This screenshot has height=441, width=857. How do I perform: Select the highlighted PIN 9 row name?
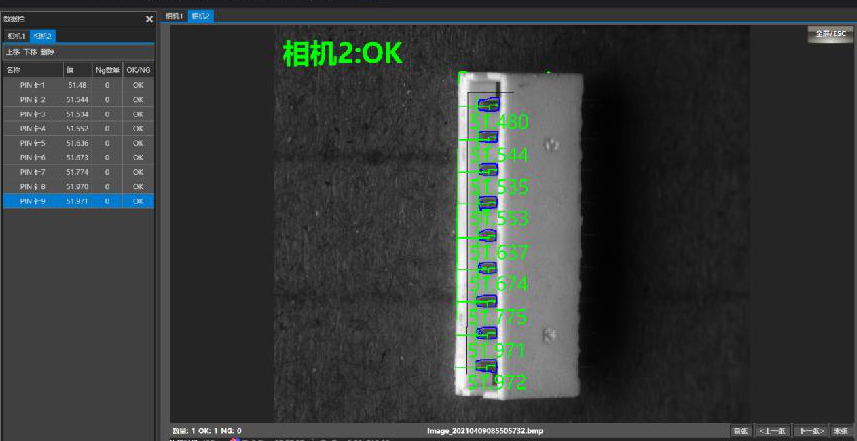point(32,201)
